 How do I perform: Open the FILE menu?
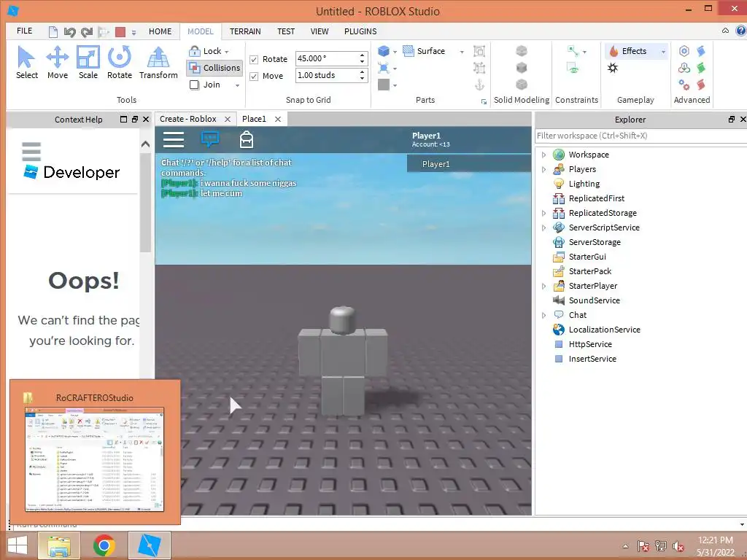pos(24,31)
